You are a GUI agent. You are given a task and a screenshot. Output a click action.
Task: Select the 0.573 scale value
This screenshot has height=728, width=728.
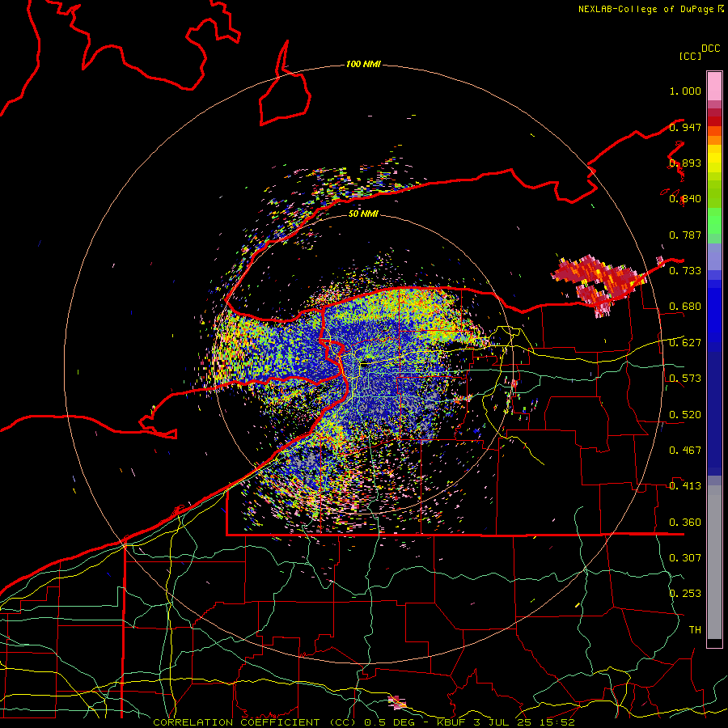click(x=685, y=379)
